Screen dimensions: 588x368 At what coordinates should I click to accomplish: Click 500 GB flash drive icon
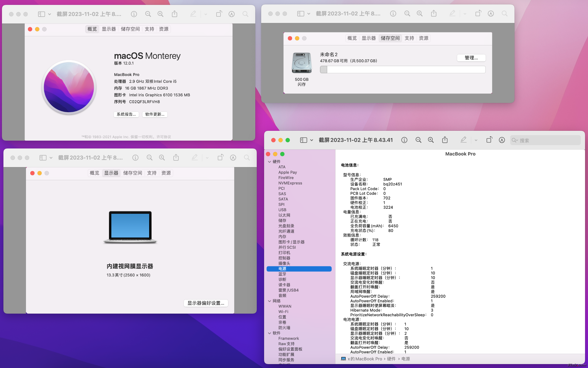click(302, 63)
